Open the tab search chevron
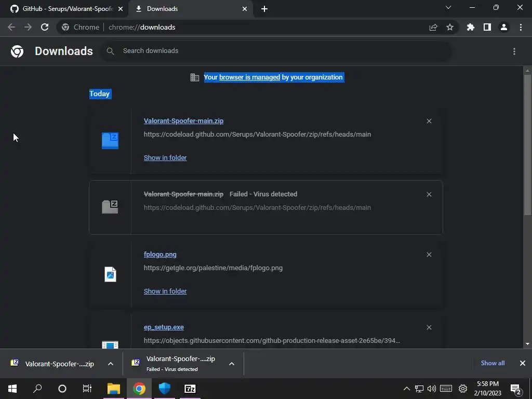This screenshot has width=532, height=399. tap(448, 7)
